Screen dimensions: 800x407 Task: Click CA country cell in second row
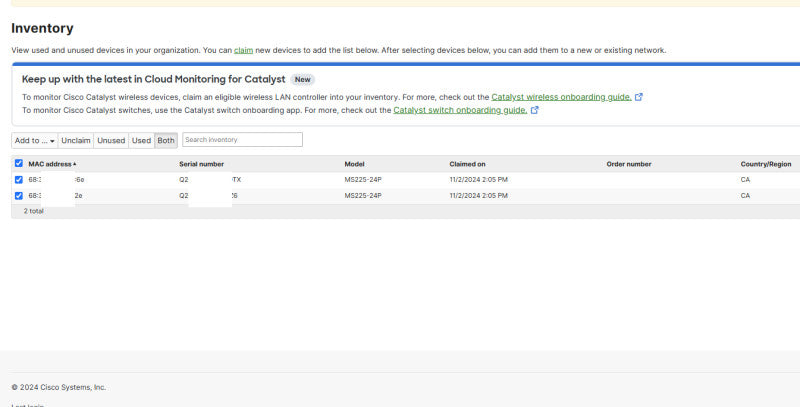coord(745,195)
